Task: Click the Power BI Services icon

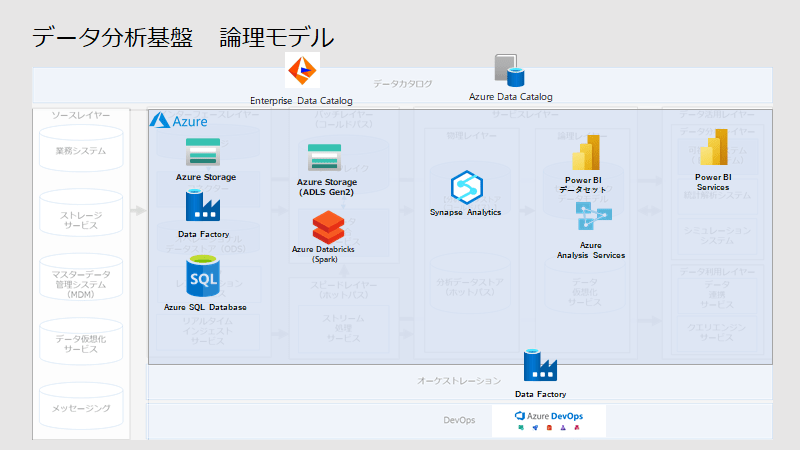Action: coord(713,147)
